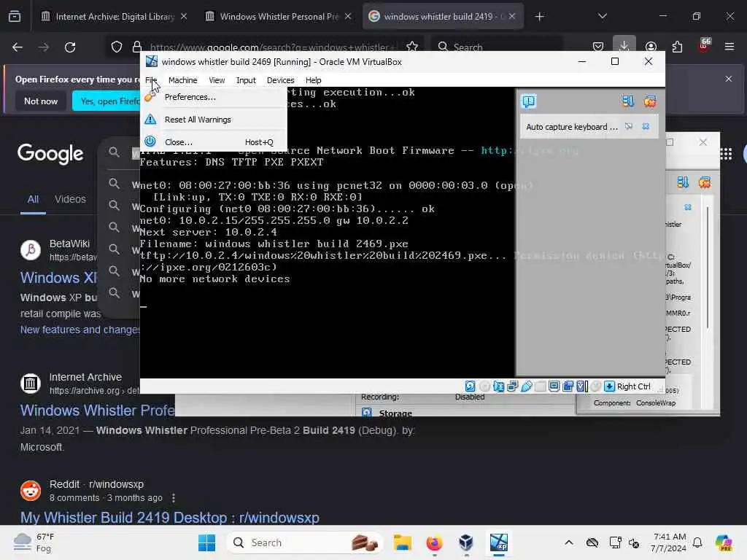Open new Firefox tab with plus
The image size is (747, 560).
(x=539, y=17)
